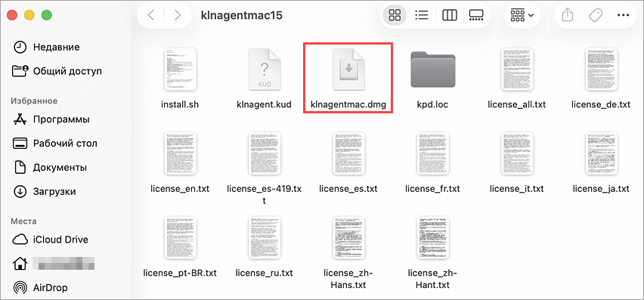Switch to gallery view

(476, 15)
